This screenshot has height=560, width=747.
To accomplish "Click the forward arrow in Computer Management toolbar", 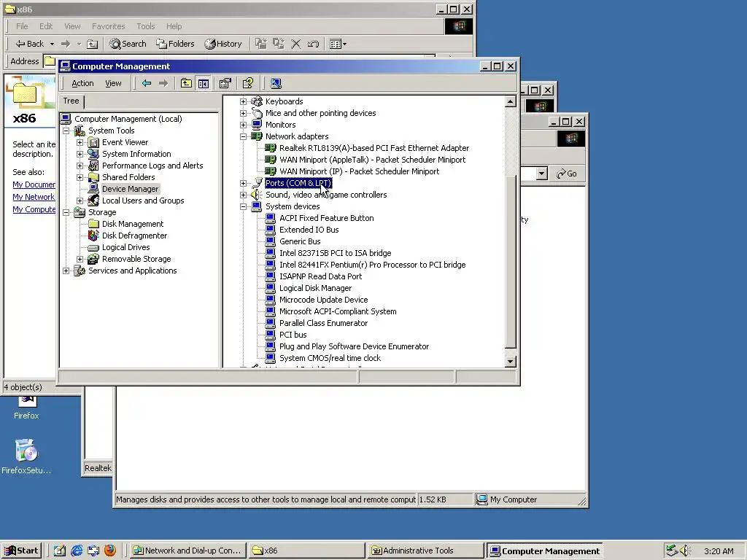I will pos(163,83).
